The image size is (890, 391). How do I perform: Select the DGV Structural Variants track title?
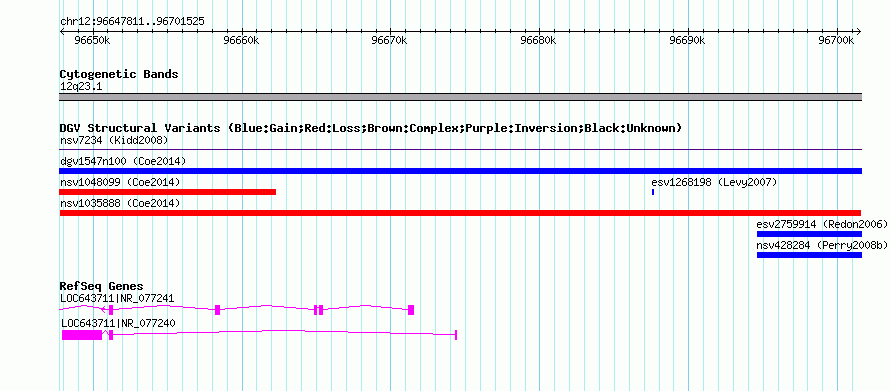(371, 128)
